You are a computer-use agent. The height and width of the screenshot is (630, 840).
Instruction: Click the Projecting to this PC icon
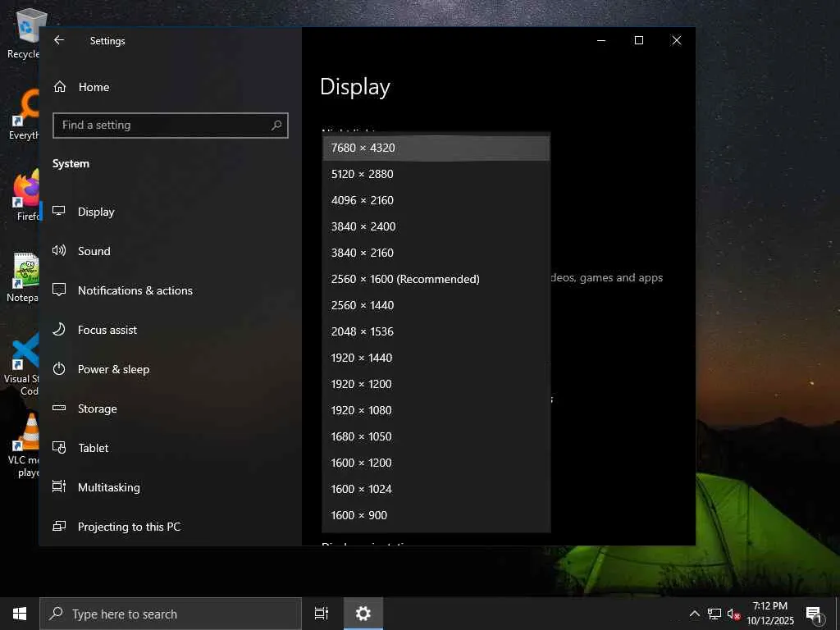[59, 526]
